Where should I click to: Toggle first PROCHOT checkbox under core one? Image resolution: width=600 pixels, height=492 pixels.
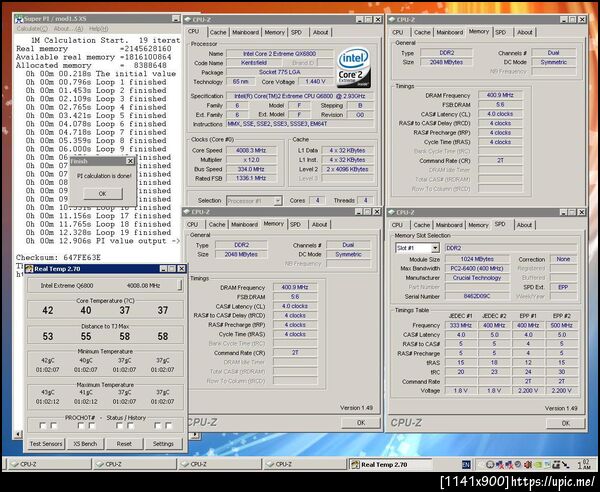pos(42,425)
